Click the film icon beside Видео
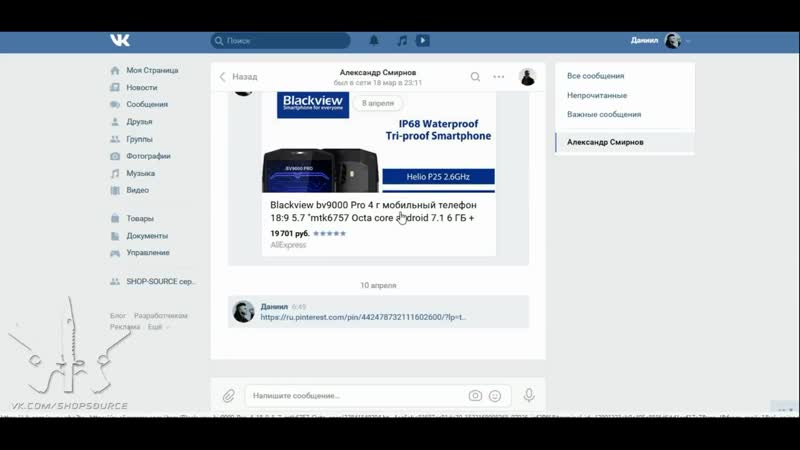 115,190
